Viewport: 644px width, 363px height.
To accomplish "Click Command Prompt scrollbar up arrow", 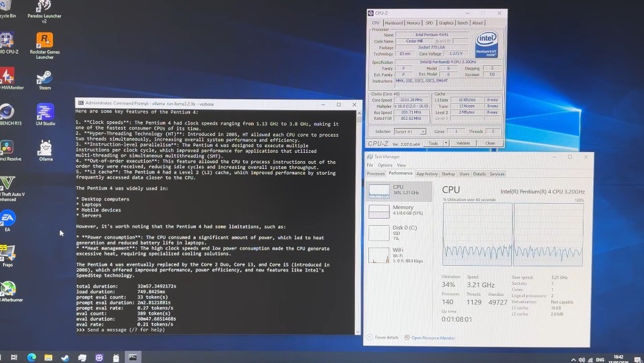I will [x=359, y=113].
